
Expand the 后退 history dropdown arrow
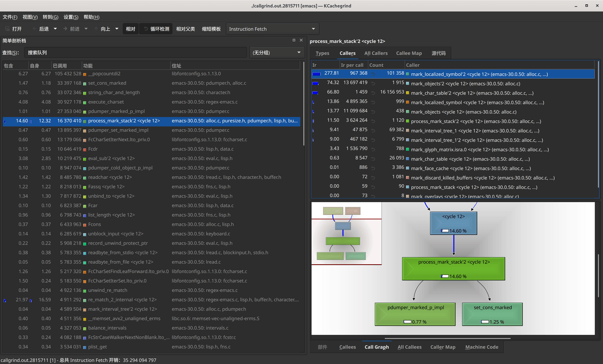click(55, 29)
